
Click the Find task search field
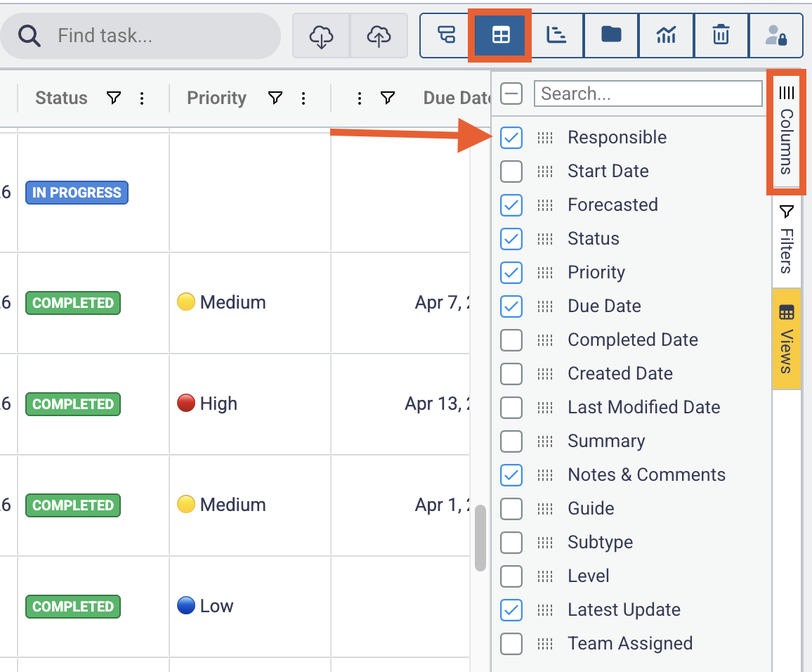point(140,36)
